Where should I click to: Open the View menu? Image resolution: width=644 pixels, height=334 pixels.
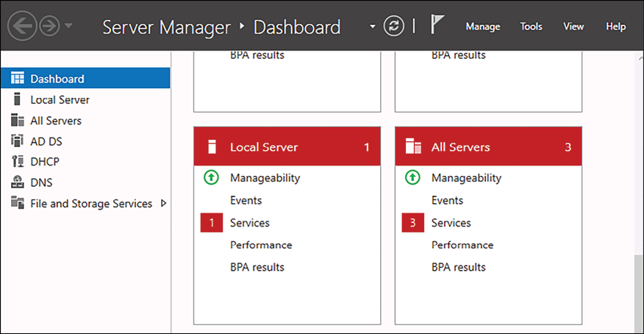tap(573, 26)
